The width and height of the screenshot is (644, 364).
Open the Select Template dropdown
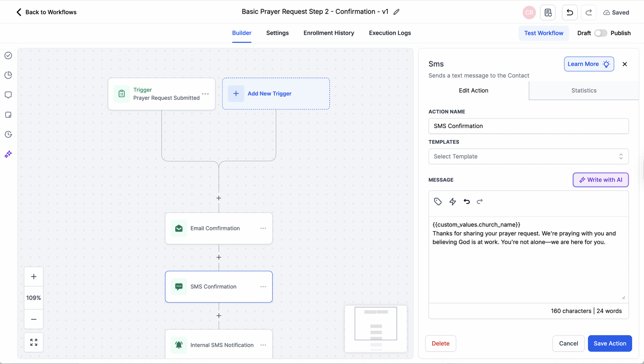[528, 156]
